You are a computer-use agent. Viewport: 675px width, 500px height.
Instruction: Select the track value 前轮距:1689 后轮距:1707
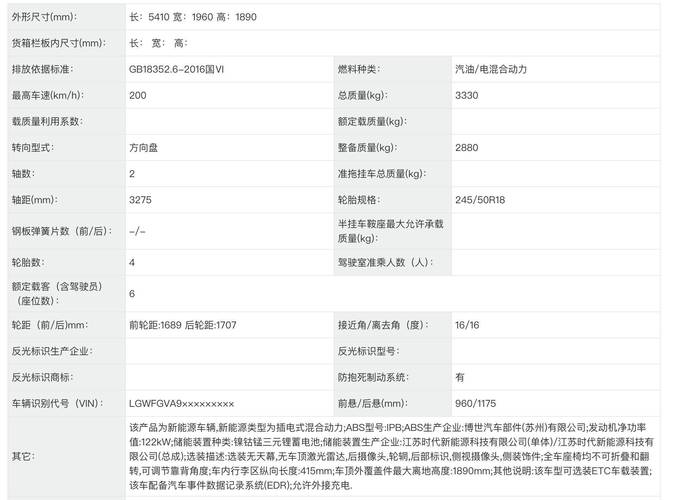point(183,325)
